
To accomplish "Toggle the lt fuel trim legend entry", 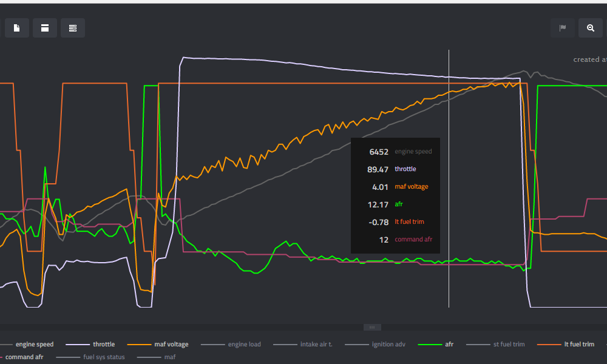I will [x=578, y=345].
